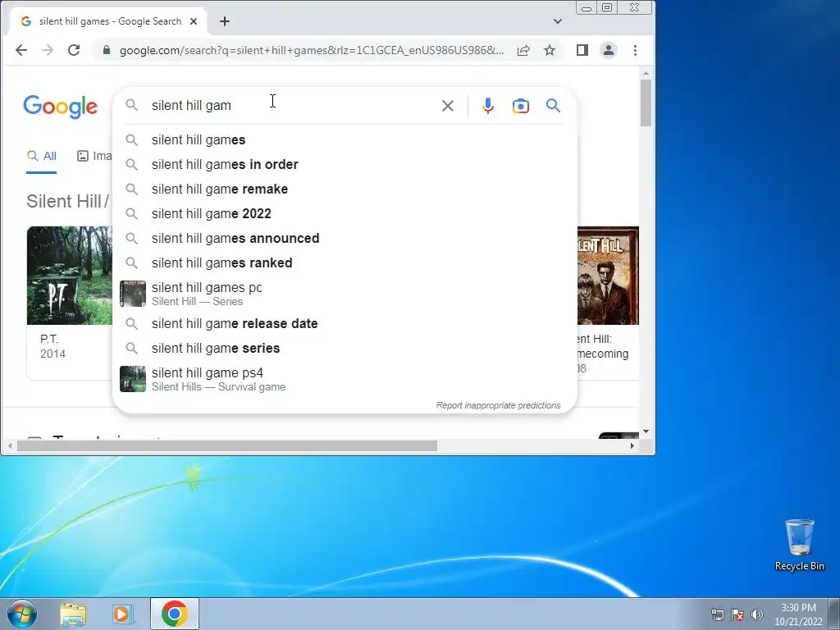This screenshot has width=840, height=630.
Task: Open the Chrome profile avatar
Action: click(x=609, y=50)
